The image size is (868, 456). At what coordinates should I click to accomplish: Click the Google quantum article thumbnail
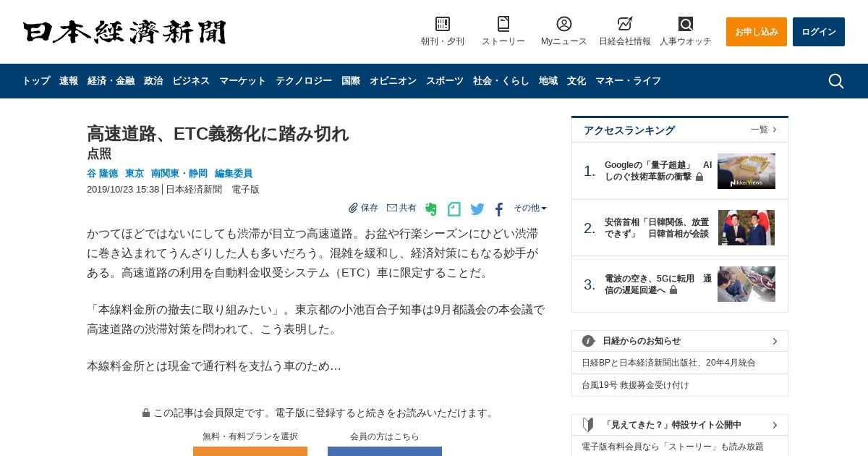click(746, 171)
